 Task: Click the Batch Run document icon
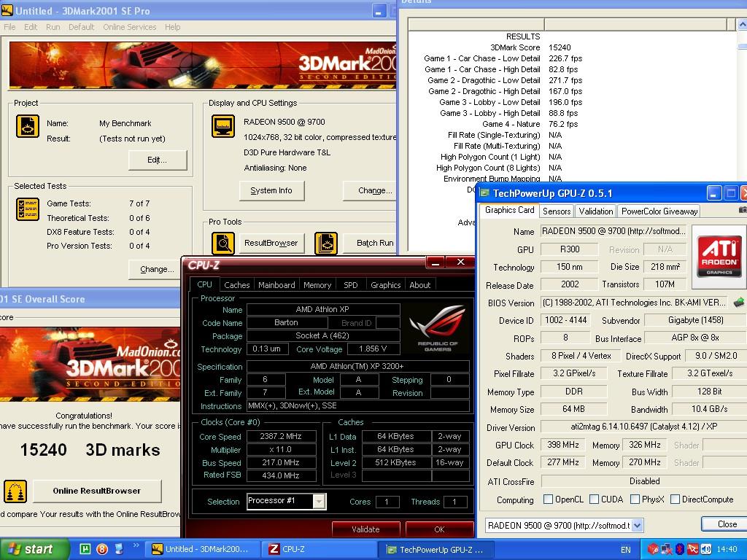[x=326, y=244]
